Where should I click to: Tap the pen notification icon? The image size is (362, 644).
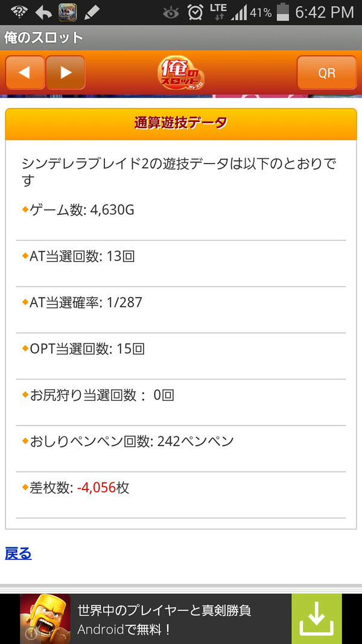(92, 13)
